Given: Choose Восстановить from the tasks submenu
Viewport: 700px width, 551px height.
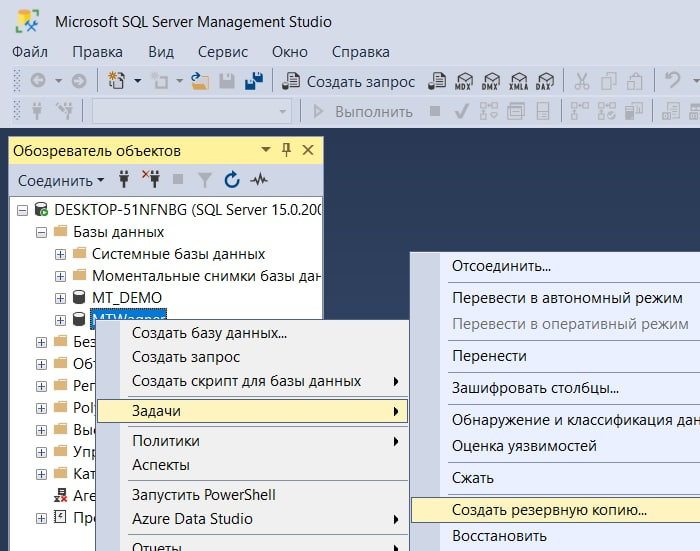Looking at the screenshot, I should pos(499,537).
